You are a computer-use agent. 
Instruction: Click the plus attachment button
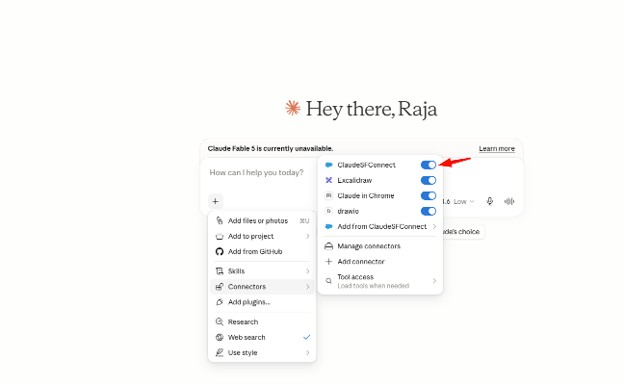click(x=215, y=201)
